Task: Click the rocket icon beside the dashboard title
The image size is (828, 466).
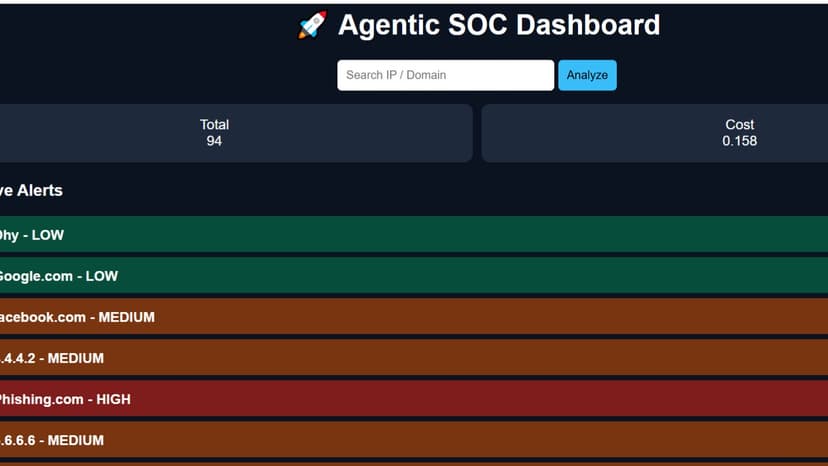Action: (313, 25)
